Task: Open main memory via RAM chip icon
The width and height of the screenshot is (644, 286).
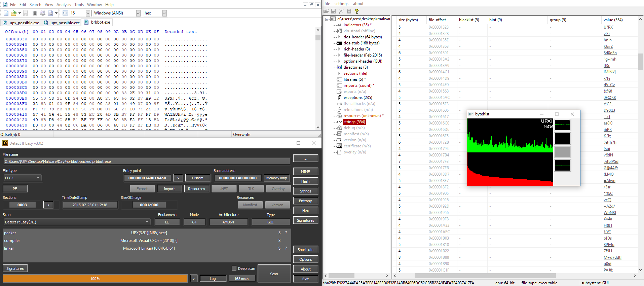Action: pos(35,13)
